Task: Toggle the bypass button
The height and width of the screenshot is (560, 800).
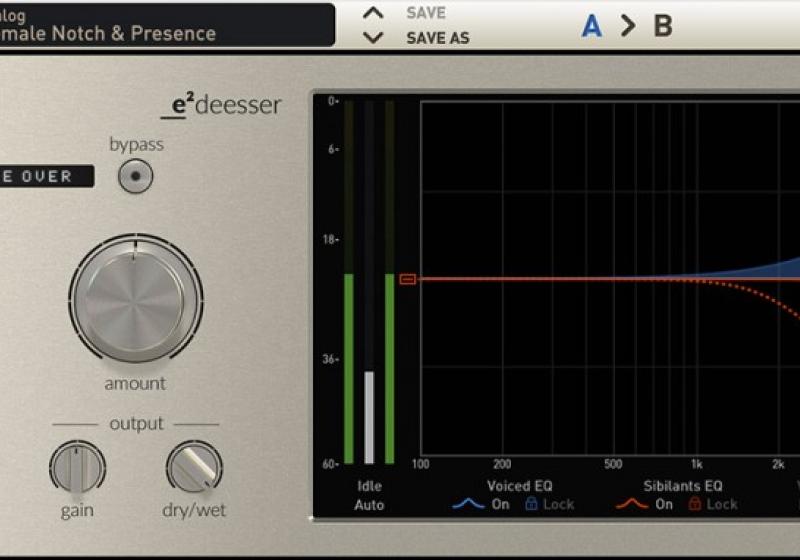Action: pyautogui.click(x=136, y=176)
